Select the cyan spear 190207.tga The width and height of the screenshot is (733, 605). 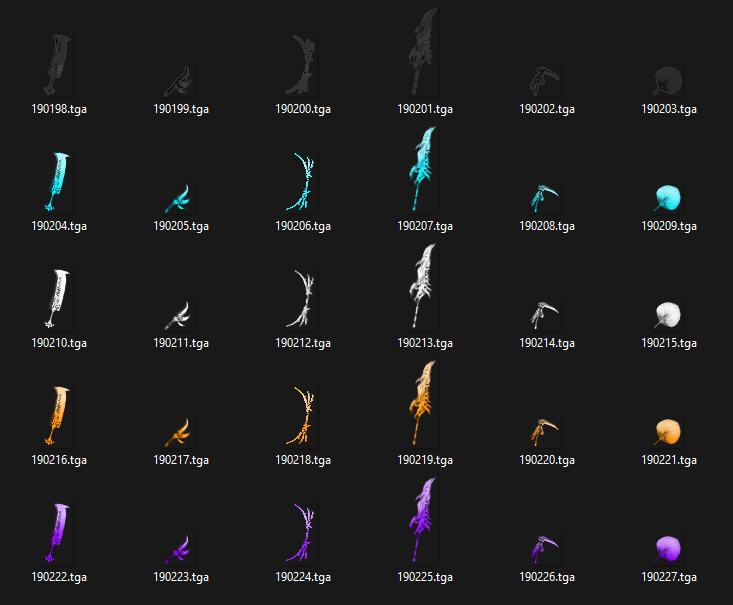tap(423, 169)
